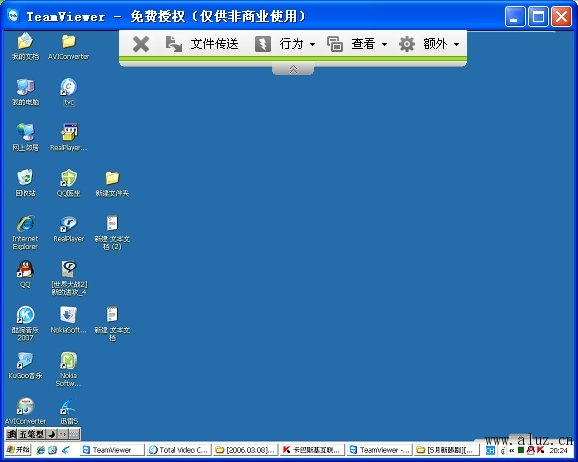Select the 我的电脑 desktop icon

pos(25,92)
